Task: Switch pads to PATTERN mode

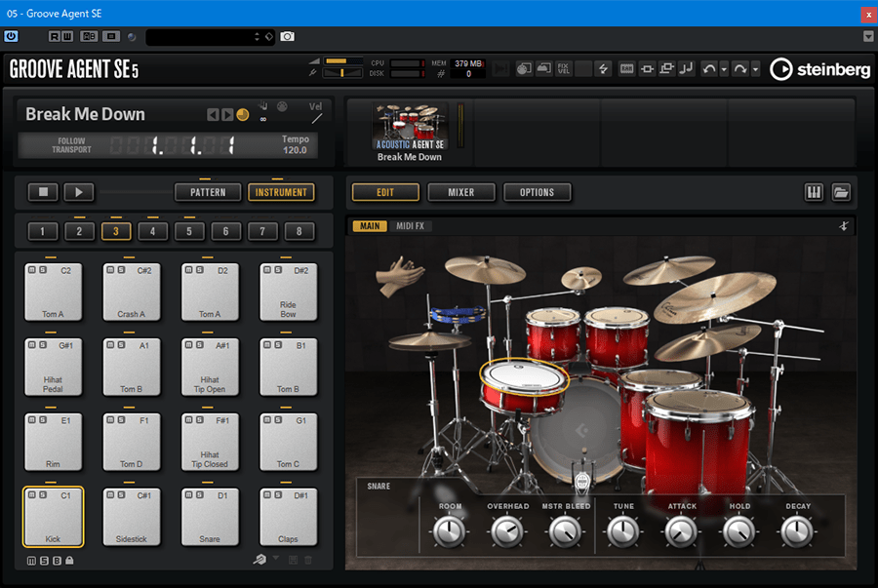Action: (x=208, y=192)
